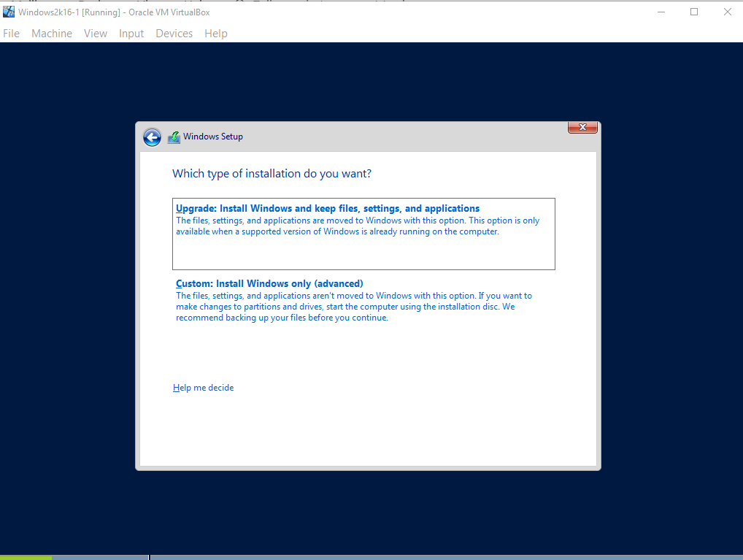Click the VirtualBox app icon in title bar
The image size is (743, 560).
point(9,12)
